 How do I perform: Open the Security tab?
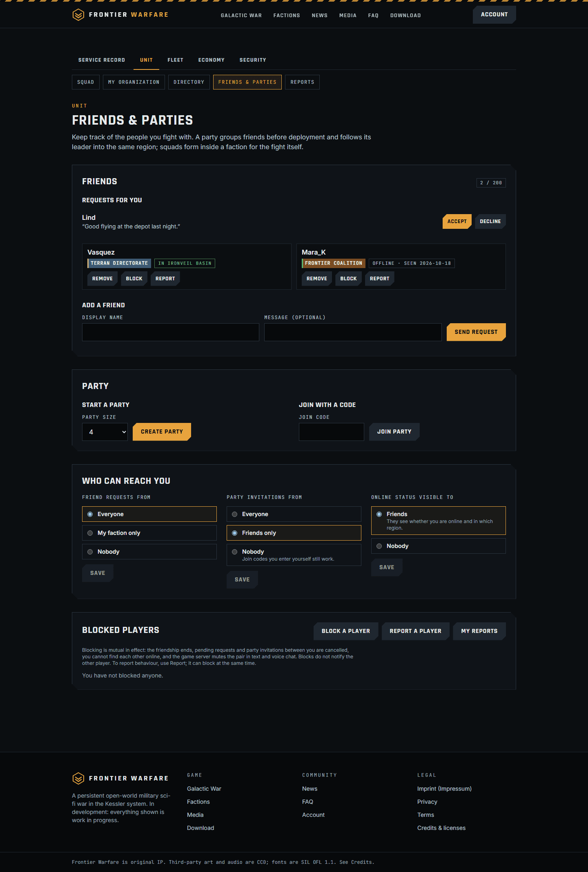point(253,60)
